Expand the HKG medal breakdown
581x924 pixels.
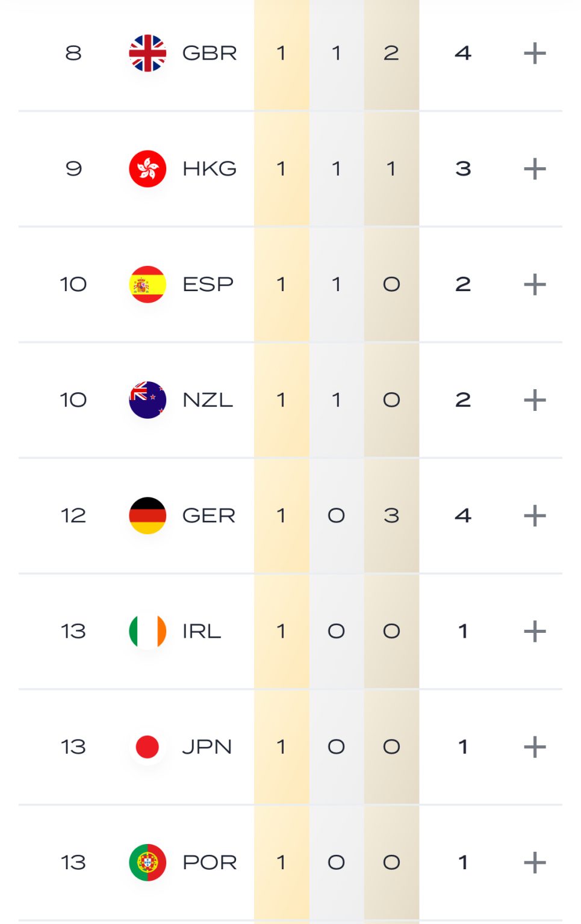click(x=535, y=168)
